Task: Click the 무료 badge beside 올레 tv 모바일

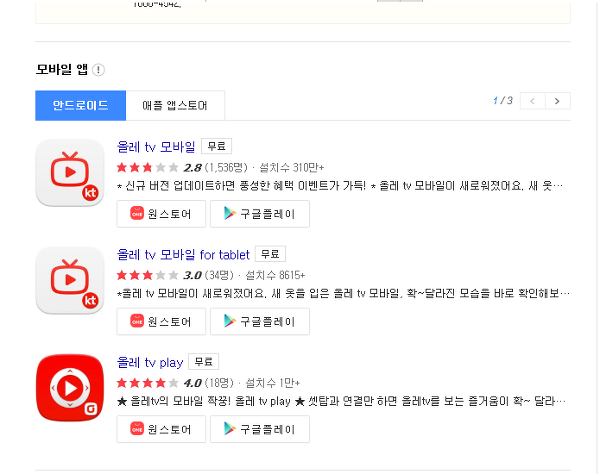Action: pyautogui.click(x=217, y=146)
